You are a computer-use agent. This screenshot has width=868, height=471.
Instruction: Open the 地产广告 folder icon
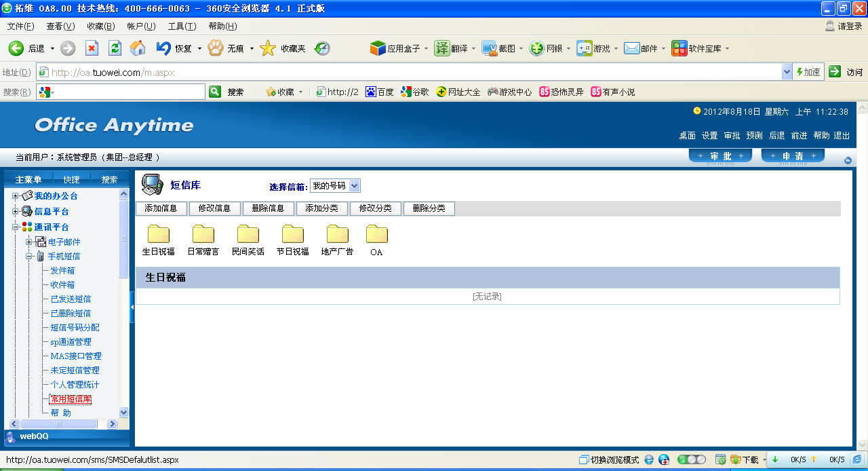click(337, 234)
